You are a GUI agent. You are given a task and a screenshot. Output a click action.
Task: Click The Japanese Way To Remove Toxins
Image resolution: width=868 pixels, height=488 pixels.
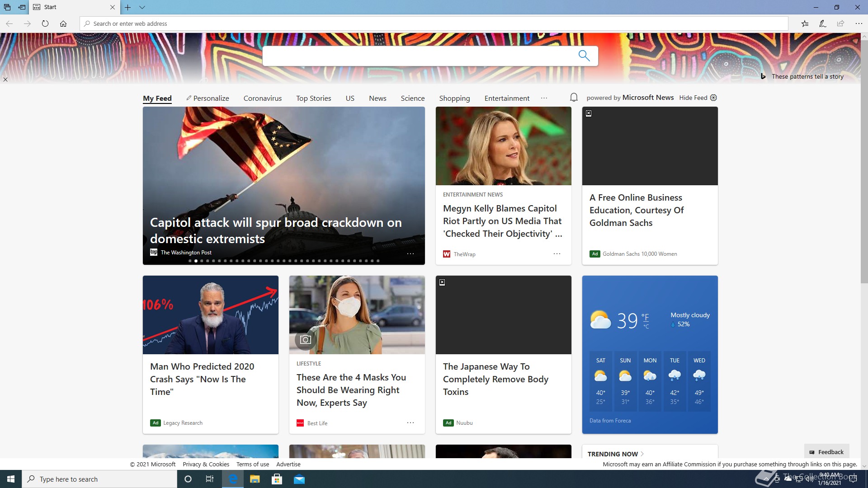(495, 379)
